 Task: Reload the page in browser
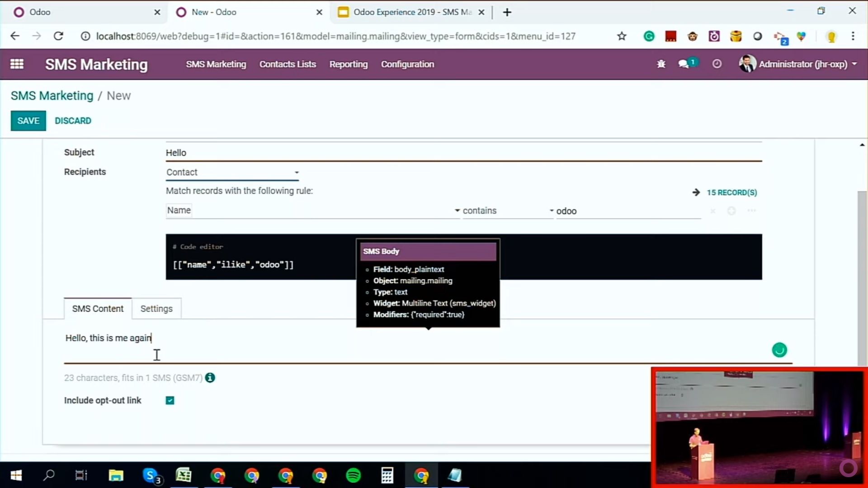tap(58, 36)
